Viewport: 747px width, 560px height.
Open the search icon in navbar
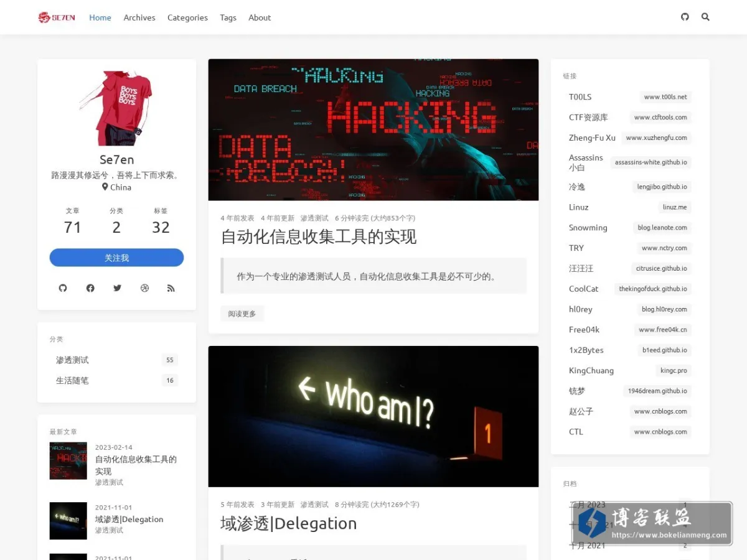[705, 17]
